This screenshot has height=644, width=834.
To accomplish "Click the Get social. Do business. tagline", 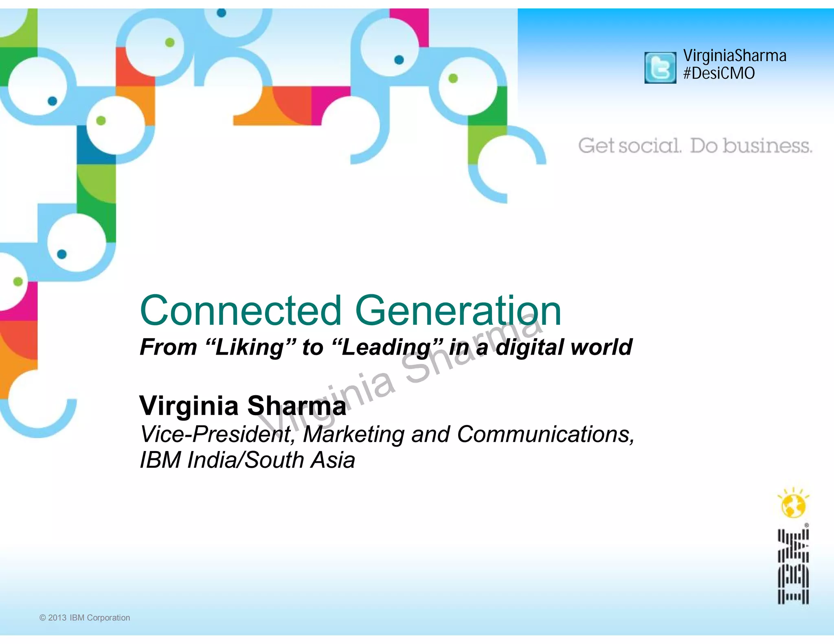I will pos(695,146).
